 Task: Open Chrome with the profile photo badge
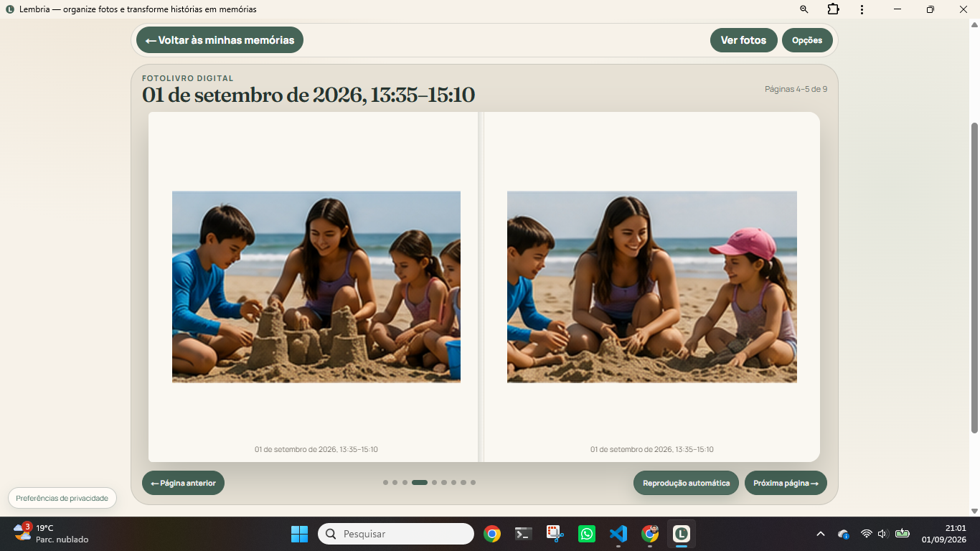point(650,534)
